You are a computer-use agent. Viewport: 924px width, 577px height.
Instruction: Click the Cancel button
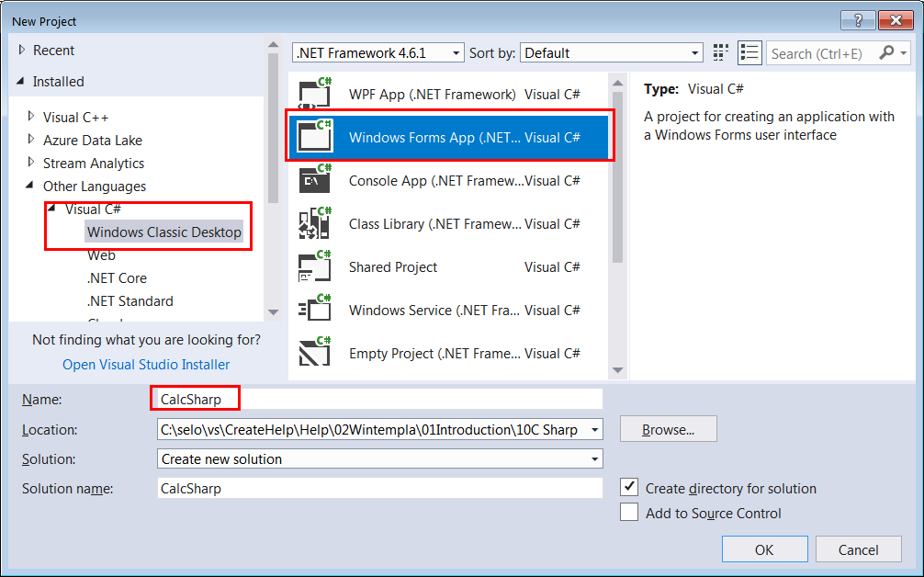(x=858, y=549)
